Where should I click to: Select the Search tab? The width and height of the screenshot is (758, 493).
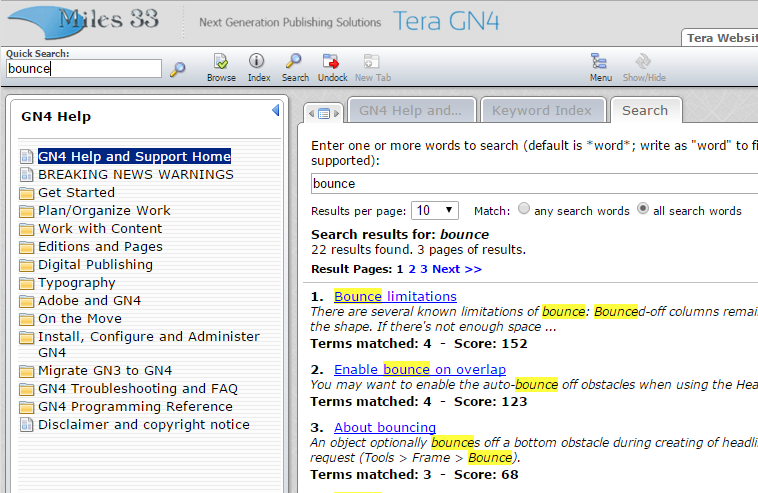(645, 111)
